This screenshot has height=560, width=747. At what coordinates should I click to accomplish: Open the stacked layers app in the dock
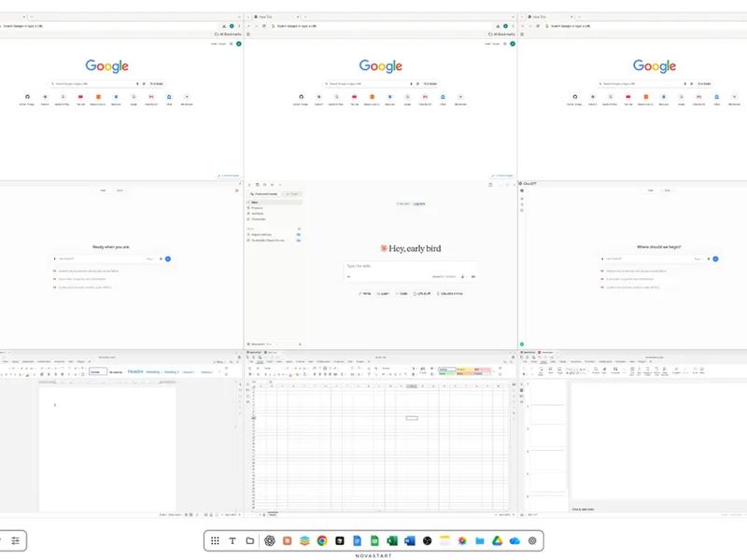pos(304,540)
